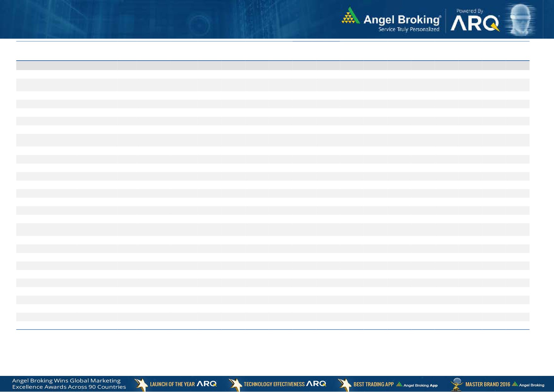The image size is (554, 392).
Task: Click the 'TECHNOLOGY EFFECTIVENESS' award text
Action: click(x=274, y=384)
